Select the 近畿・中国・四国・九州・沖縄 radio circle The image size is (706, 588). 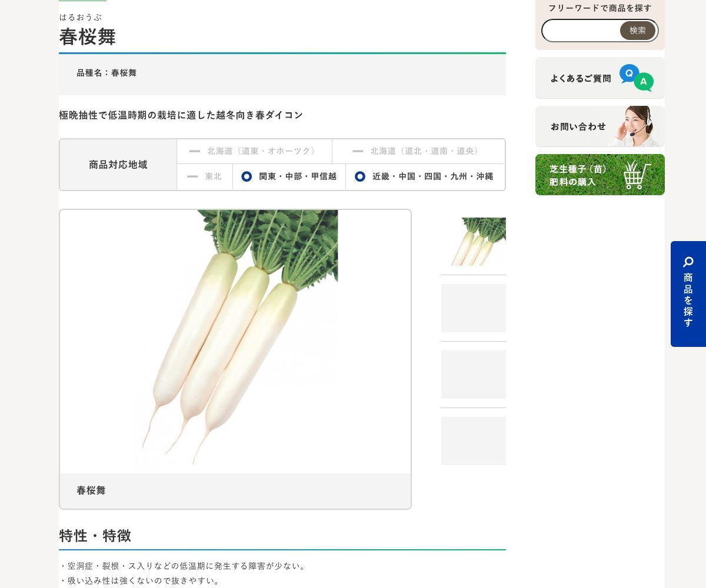point(360,176)
